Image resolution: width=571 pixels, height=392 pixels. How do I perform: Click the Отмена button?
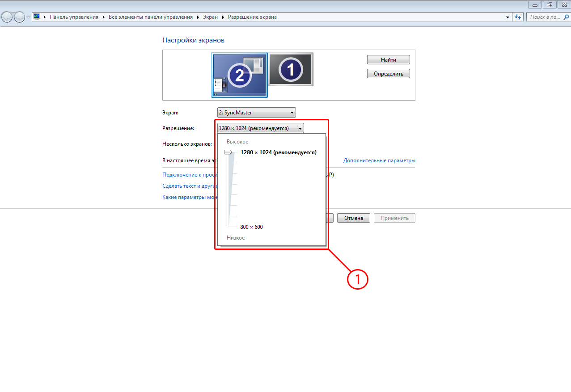[353, 218]
